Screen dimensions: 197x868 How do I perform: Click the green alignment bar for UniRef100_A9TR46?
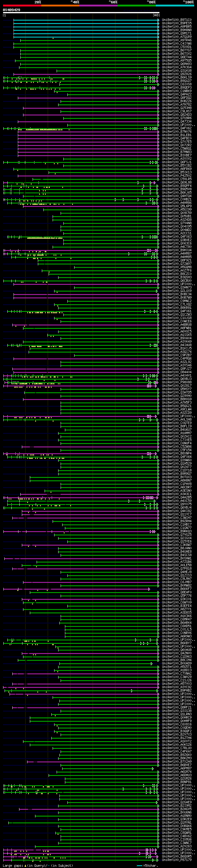coord(90,40)
